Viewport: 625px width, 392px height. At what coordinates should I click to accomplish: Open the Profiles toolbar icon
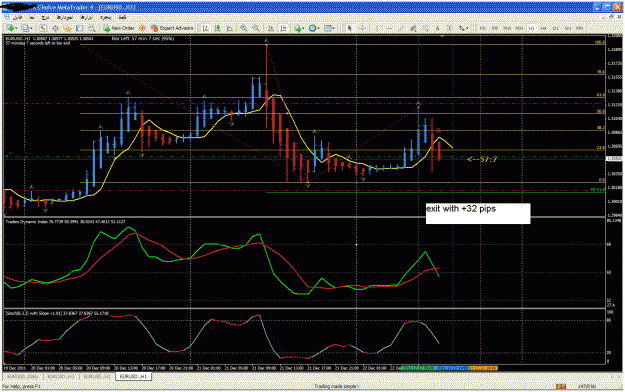pyautogui.click(x=26, y=28)
